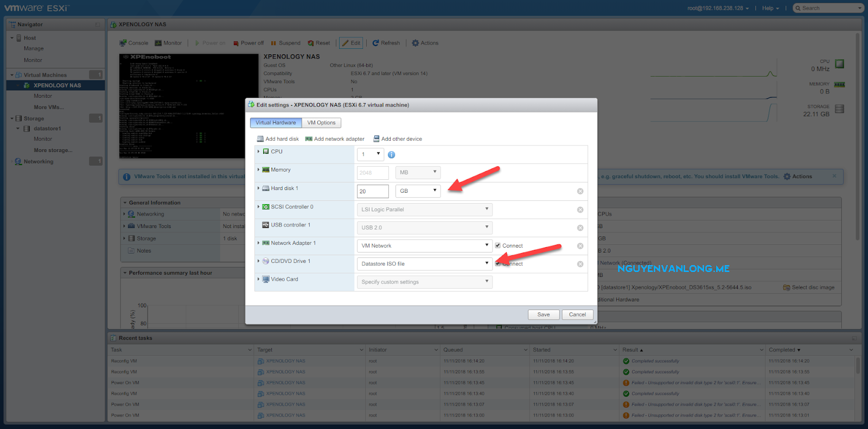This screenshot has height=429, width=868.
Task: Select Networking in the Navigator
Action: (39, 161)
